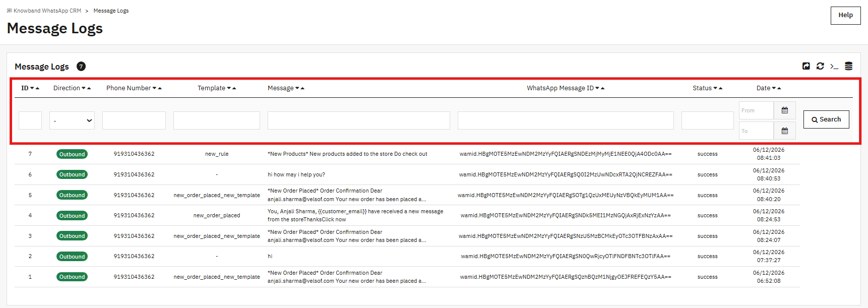Click success status in row 1
868x308 pixels.
pyautogui.click(x=708, y=277)
